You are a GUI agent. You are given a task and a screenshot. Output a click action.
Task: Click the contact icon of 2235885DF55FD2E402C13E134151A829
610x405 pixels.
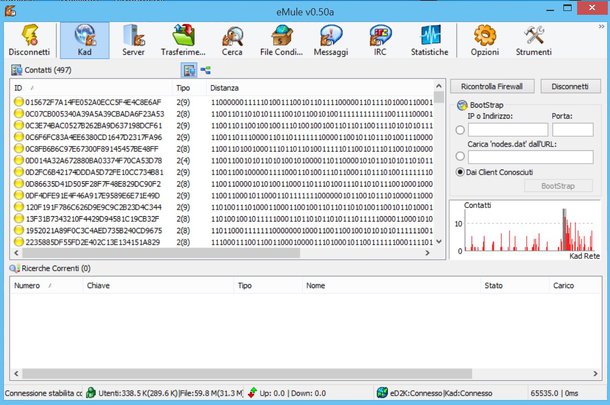pyautogui.click(x=18, y=242)
